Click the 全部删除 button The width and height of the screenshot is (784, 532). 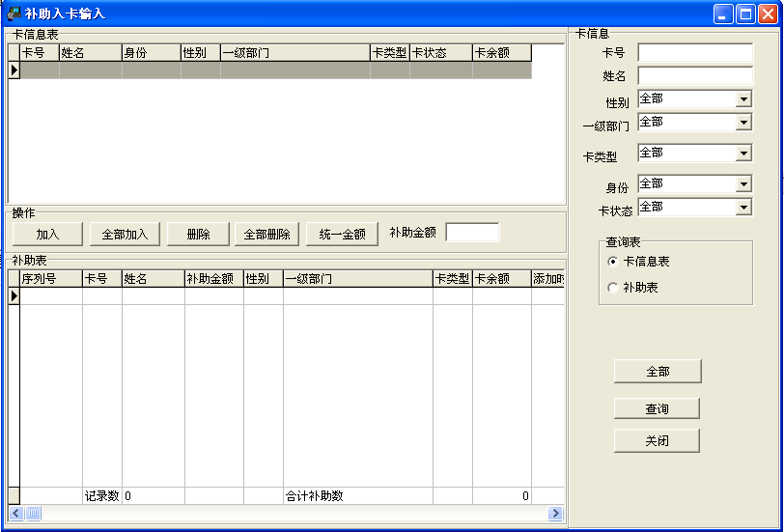(x=266, y=234)
